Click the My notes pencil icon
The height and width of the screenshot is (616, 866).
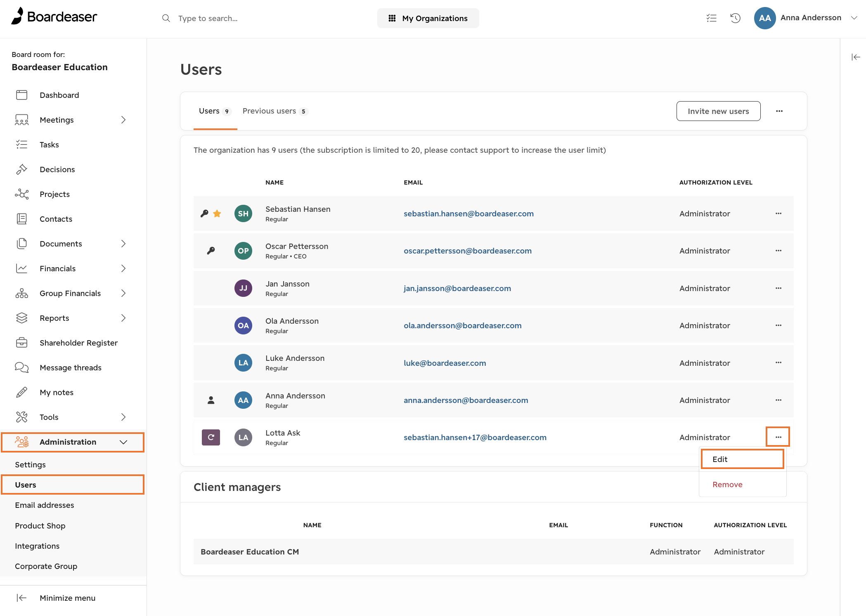click(21, 392)
